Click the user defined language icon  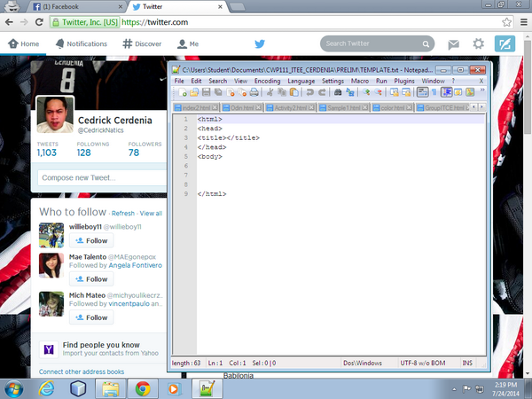point(458,92)
